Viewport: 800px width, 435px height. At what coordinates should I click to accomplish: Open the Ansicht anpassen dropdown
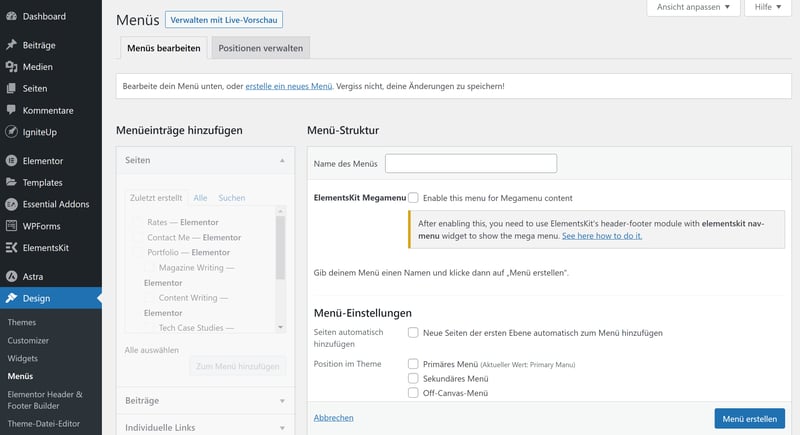click(x=694, y=8)
